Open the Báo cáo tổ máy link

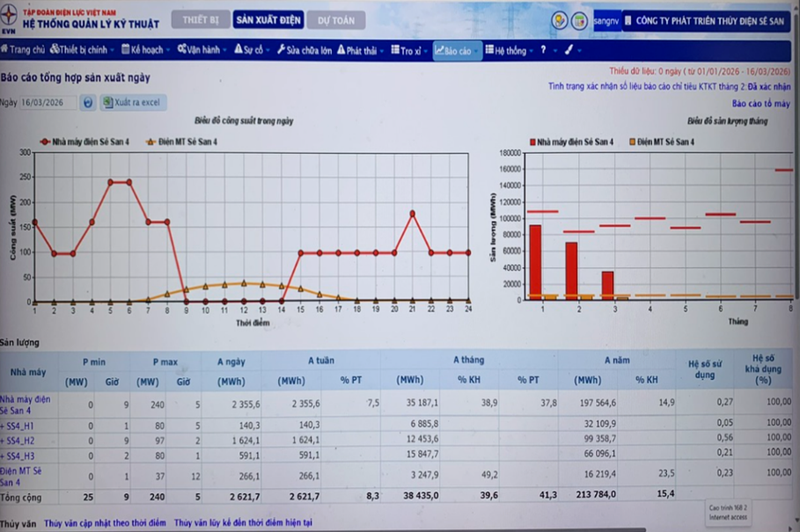(760, 104)
